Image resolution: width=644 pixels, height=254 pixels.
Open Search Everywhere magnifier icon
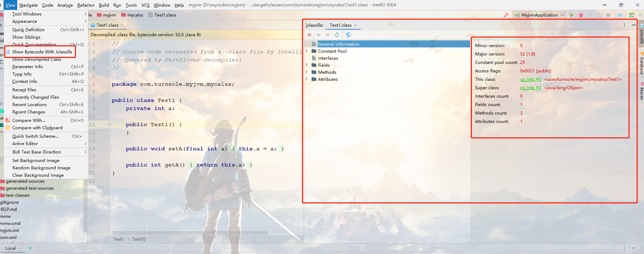[641, 15]
